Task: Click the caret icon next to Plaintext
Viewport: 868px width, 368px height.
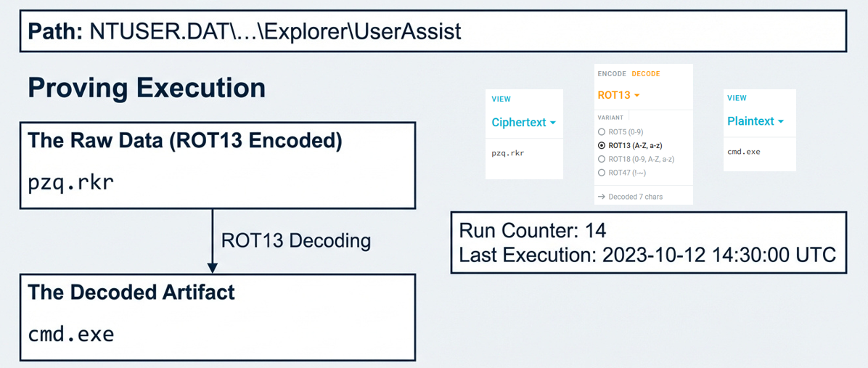Action: click(x=781, y=122)
